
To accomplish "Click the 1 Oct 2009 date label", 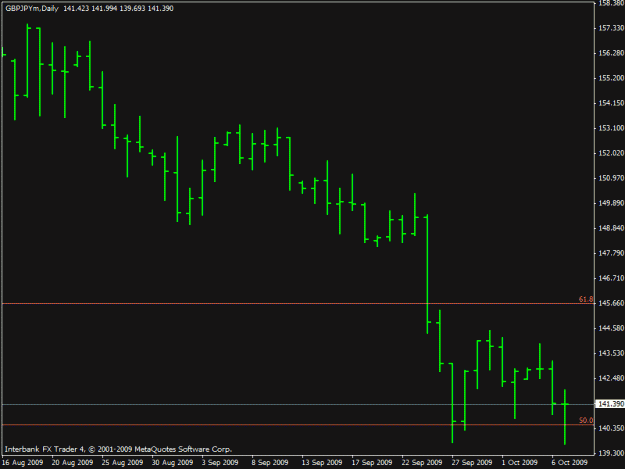I will point(520,463).
